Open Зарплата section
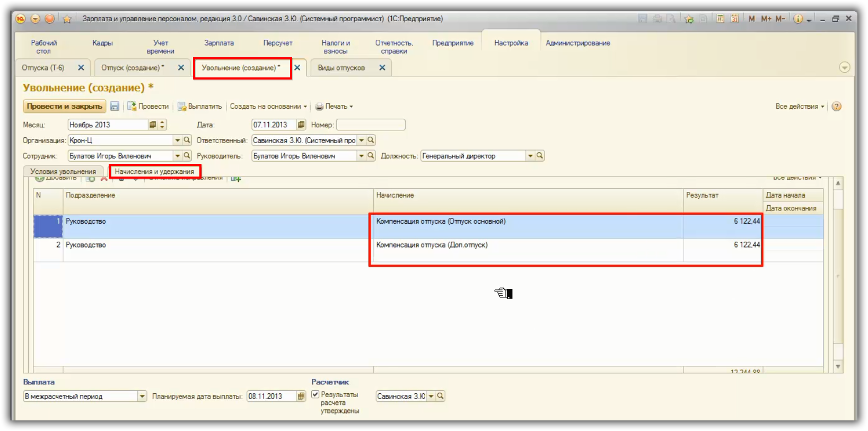Screen dimensions: 868x431 219,43
